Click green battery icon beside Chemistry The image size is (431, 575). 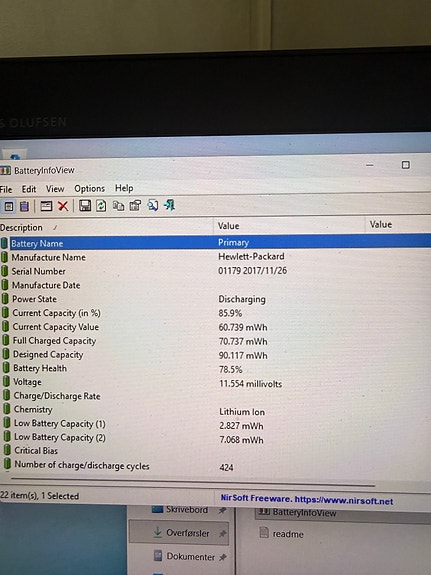click(7, 409)
